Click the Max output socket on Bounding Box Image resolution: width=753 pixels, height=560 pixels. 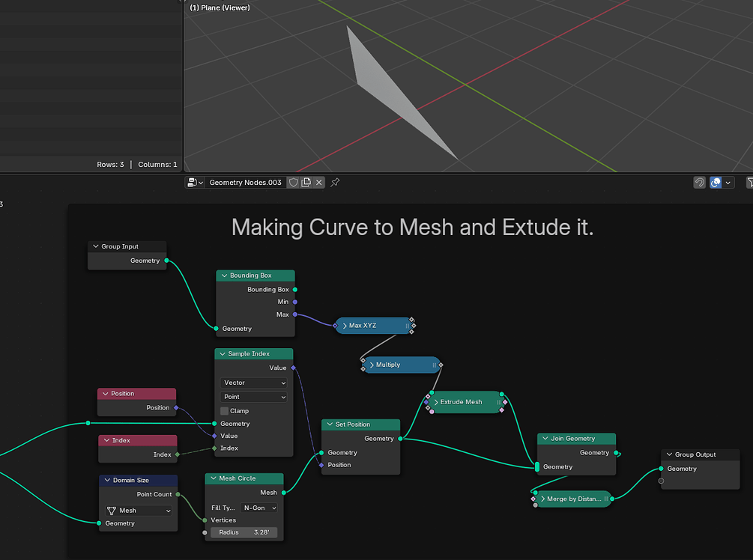295,314
